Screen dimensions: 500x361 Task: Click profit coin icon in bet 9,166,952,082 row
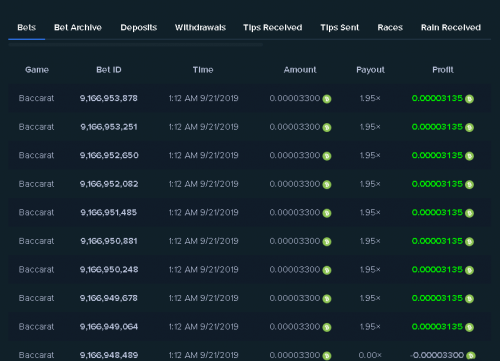pos(469,185)
